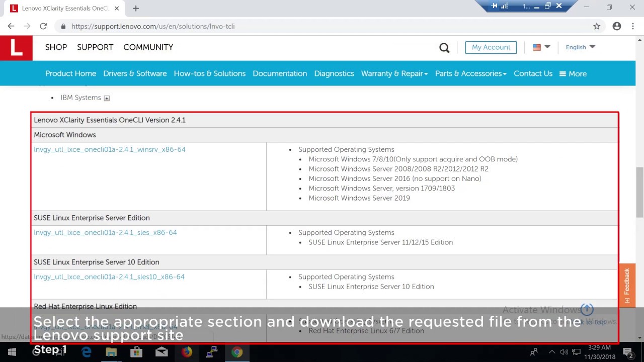Go to Drivers & Software
The height and width of the screenshot is (362, 644).
[x=135, y=73]
